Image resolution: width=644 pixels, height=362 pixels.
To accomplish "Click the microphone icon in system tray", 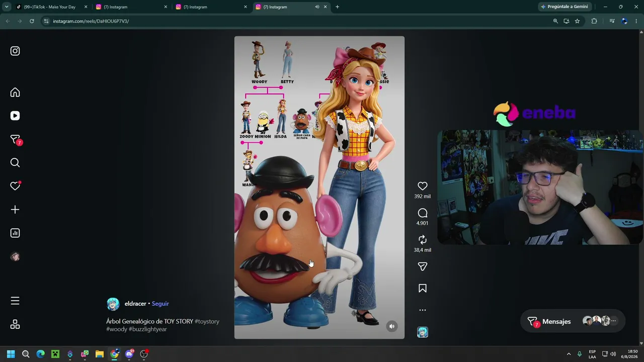I will tap(580, 354).
